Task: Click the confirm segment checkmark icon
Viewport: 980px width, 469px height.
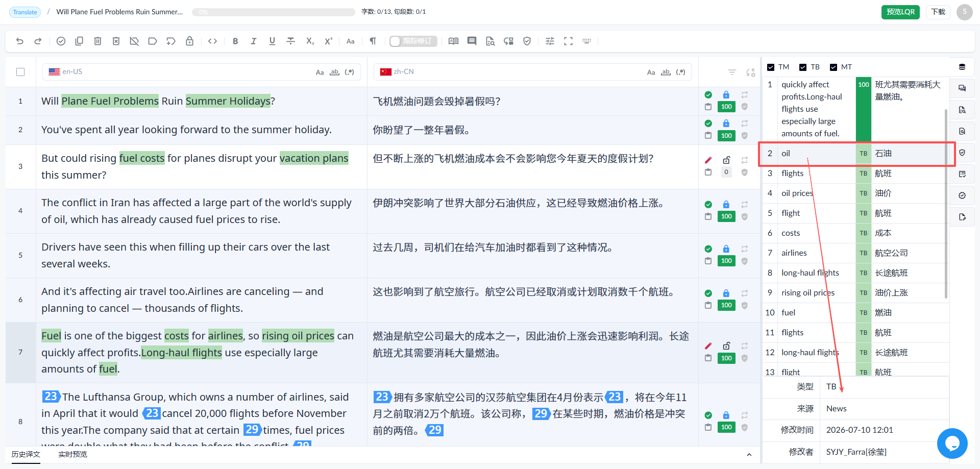Action: (61, 41)
